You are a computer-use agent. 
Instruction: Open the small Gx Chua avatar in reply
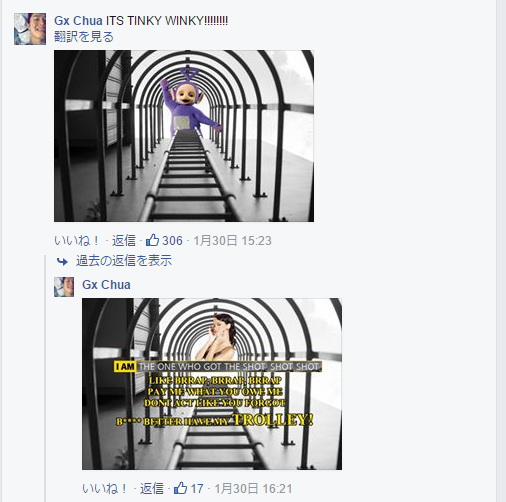[x=64, y=287]
